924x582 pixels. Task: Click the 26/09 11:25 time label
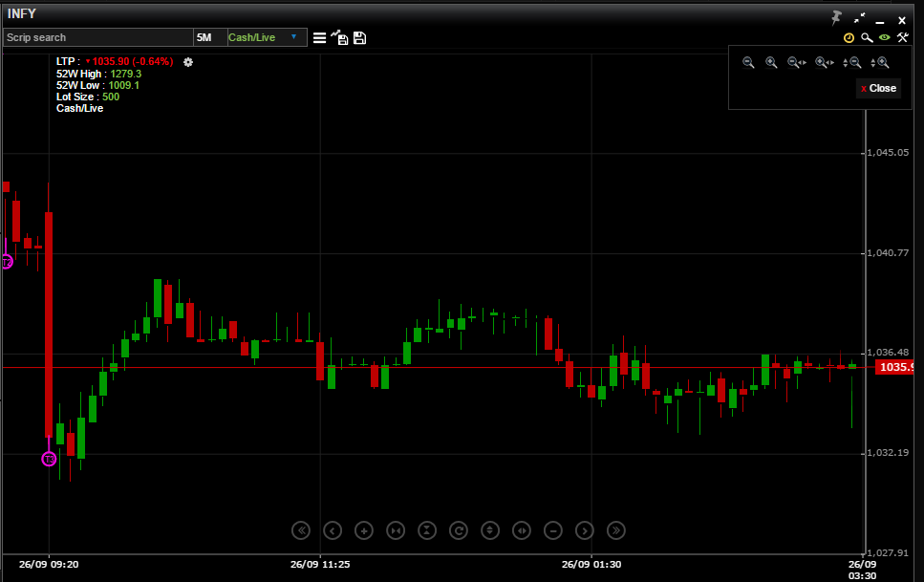pos(320,564)
